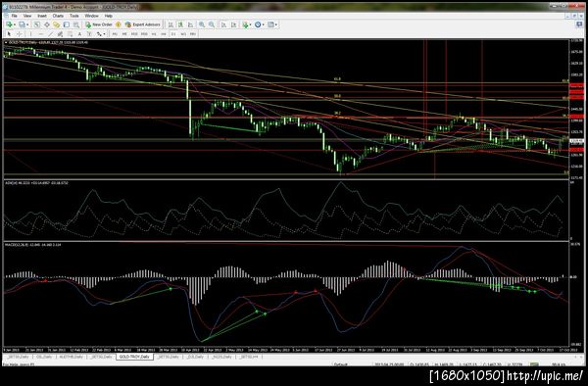The width and height of the screenshot is (588, 386).
Task: Open the Terminal window icon
Action: point(67,24)
